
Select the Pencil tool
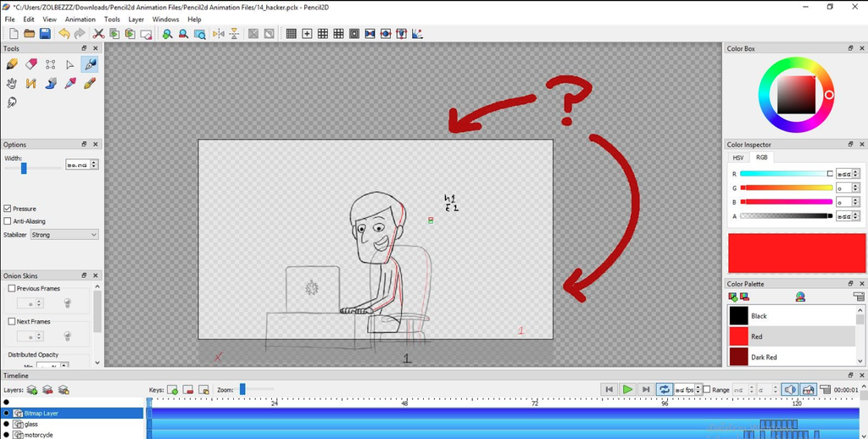click(x=12, y=64)
